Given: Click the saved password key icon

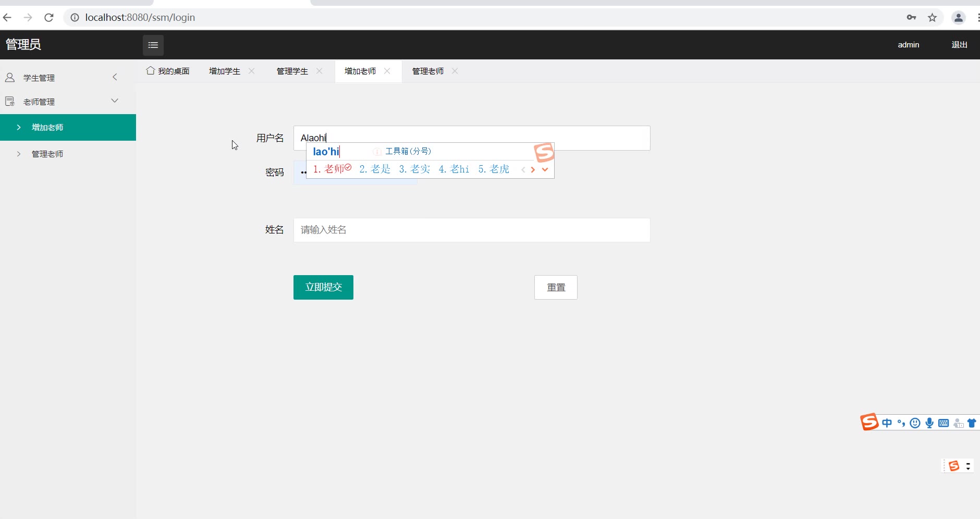Looking at the screenshot, I should (911, 17).
